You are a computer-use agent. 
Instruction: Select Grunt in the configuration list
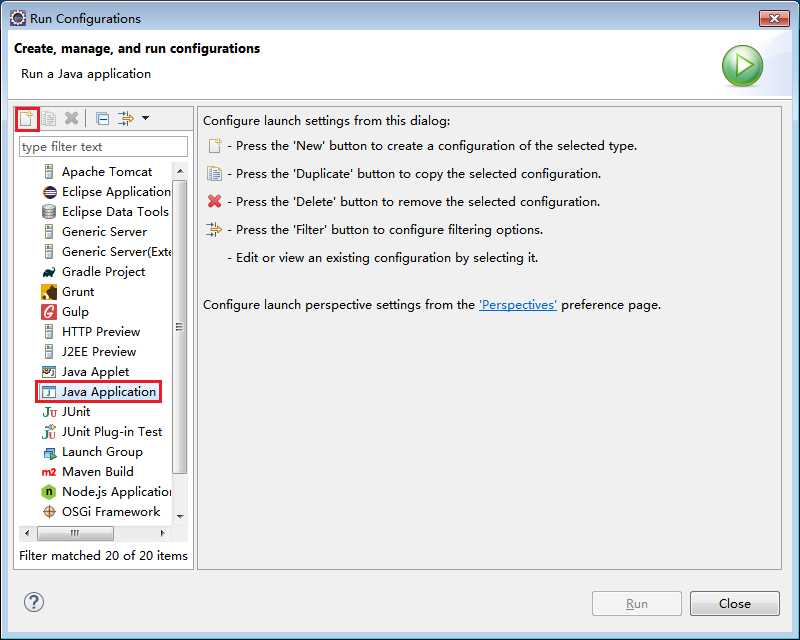point(78,292)
